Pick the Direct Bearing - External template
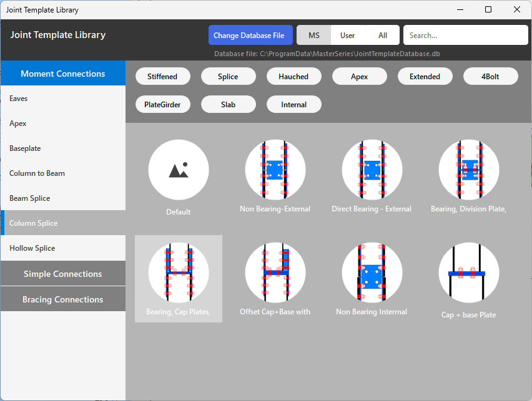Viewport: 532px width, 401px height. (x=372, y=170)
